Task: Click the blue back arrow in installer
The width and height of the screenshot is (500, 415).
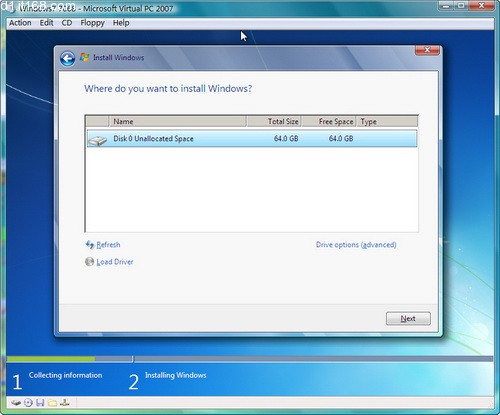Action: tap(67, 59)
